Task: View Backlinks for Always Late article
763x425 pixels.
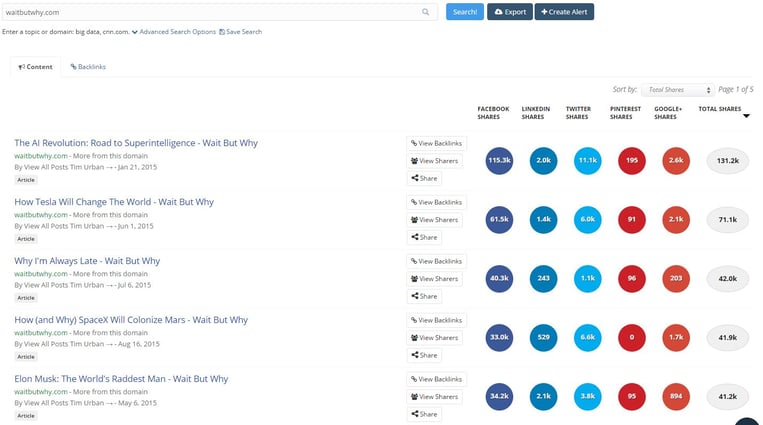Action: pos(436,261)
